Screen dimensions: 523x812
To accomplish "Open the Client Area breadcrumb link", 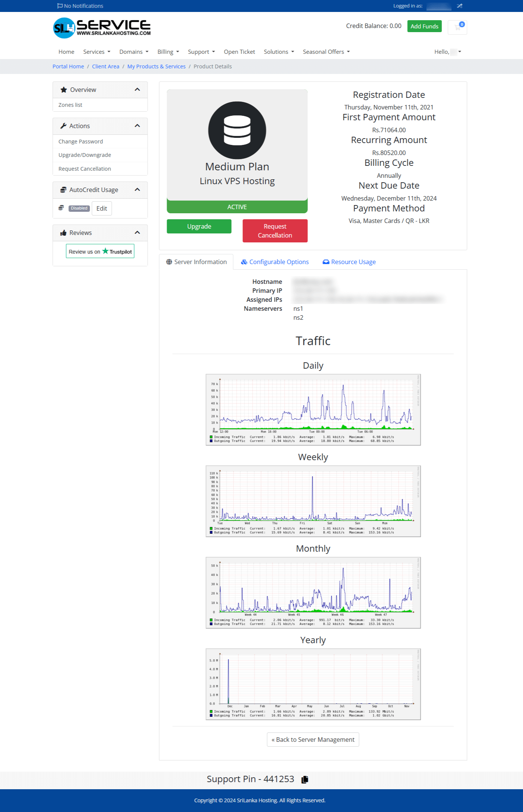I will tap(106, 66).
